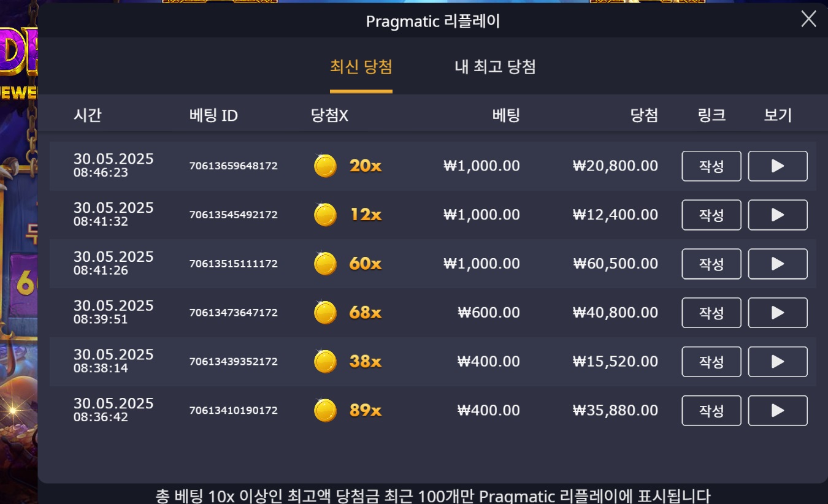Create link for the 68x win
This screenshot has width=828, height=504.
711,313
